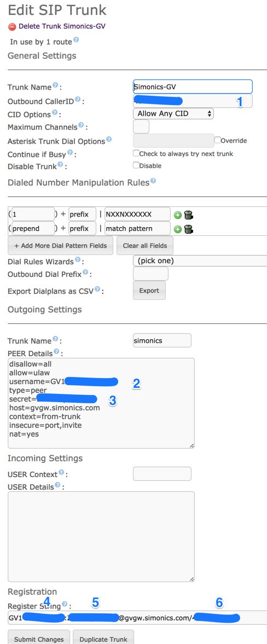
Task: Click Export Dialplans as CSV help icon
Action: [97, 289]
